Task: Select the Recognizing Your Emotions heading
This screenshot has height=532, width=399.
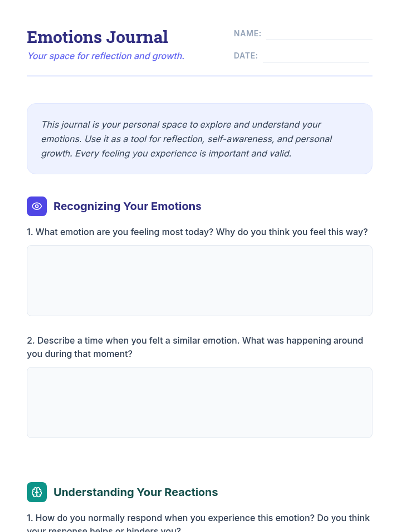Action: 127,206
